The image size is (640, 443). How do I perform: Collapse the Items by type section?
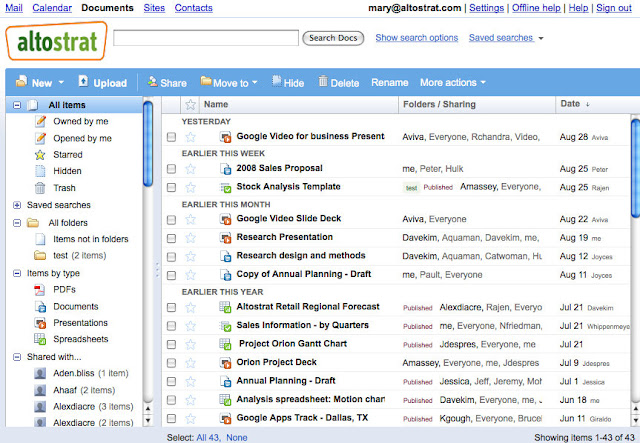coord(17,273)
